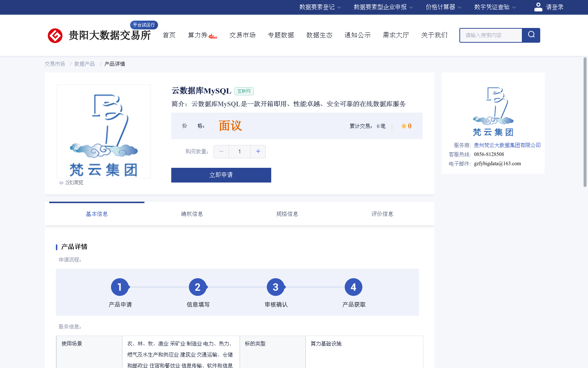The width and height of the screenshot is (588, 368).
Task: Click the favorite star icon
Action: coord(404,126)
